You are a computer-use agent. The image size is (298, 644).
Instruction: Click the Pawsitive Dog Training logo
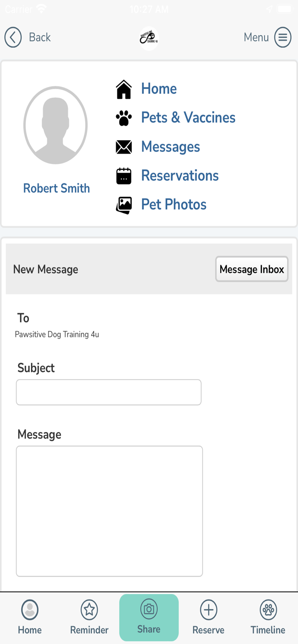coord(149,37)
